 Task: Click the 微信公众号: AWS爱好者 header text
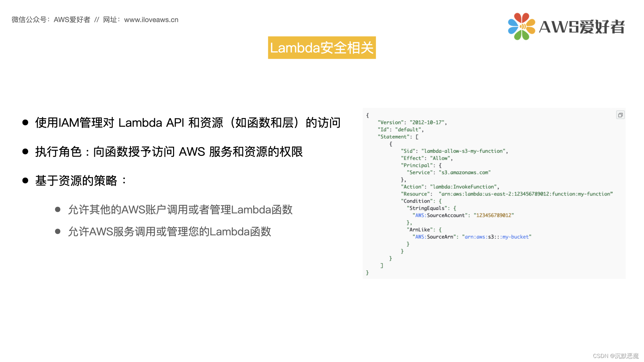tap(51, 20)
